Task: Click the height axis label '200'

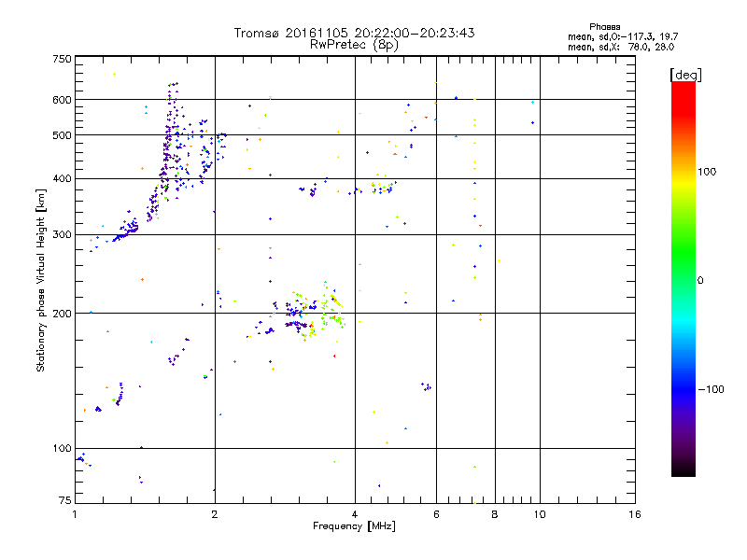Action: point(62,314)
